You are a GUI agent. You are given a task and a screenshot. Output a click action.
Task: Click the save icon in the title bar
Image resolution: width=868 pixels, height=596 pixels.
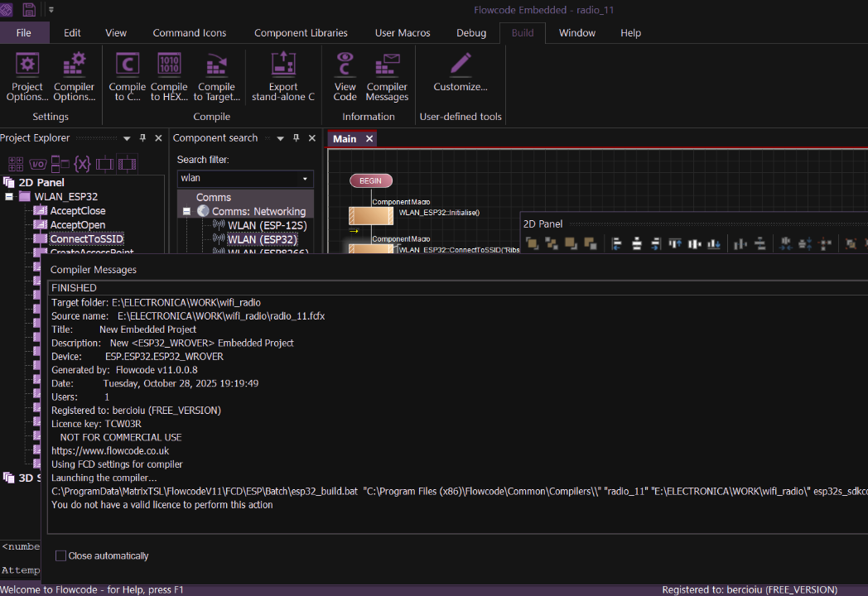(x=29, y=10)
